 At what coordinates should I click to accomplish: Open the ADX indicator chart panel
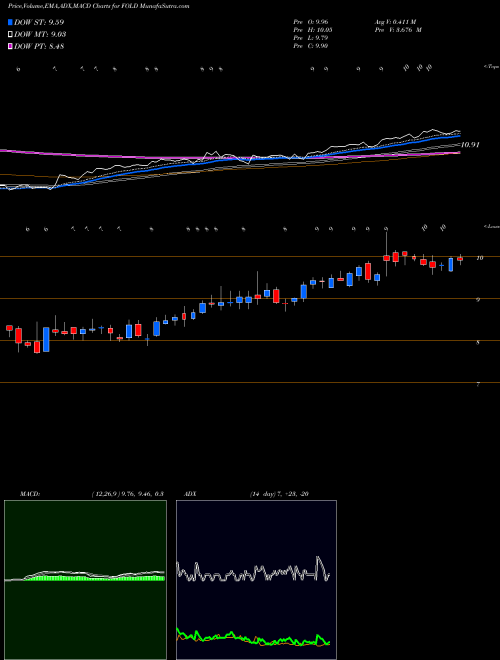click(x=256, y=580)
